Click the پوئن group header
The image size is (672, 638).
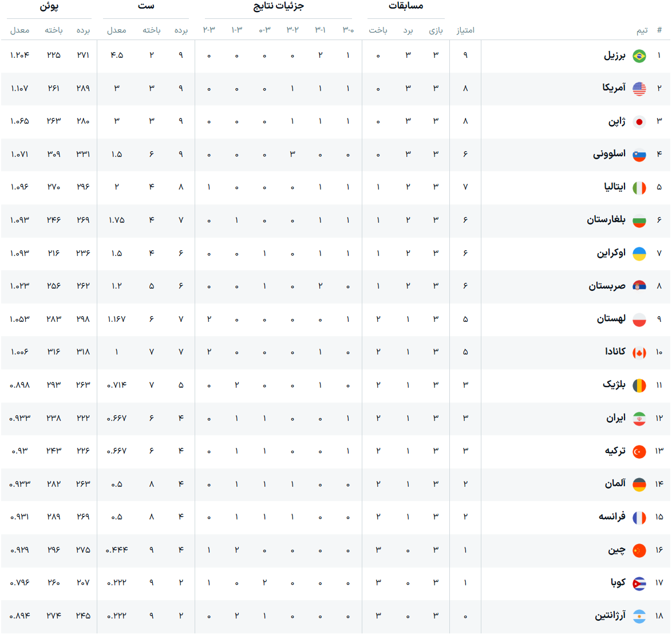[49, 6]
